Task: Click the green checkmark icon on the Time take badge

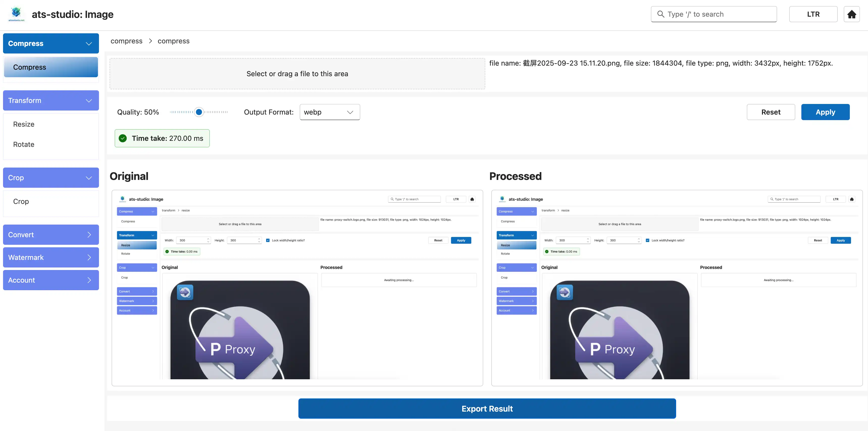Action: tap(123, 138)
